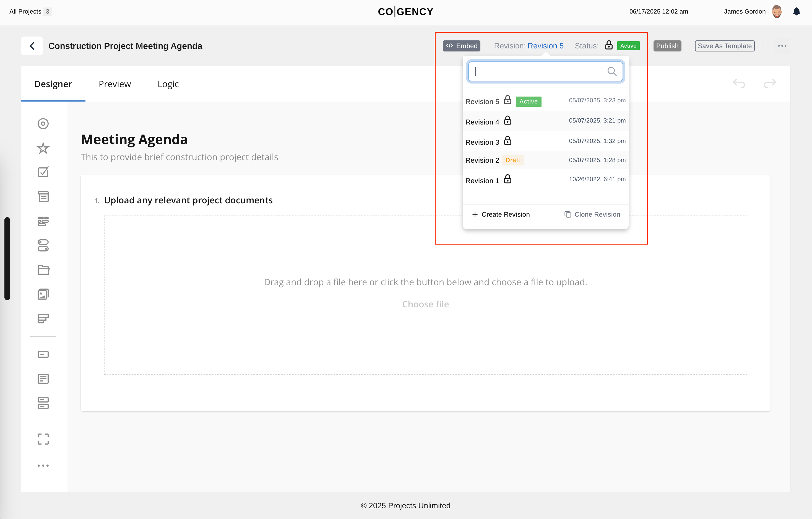Click the lock icon next to Status
Image resolution: width=812 pixels, height=519 pixels.
pyautogui.click(x=609, y=46)
